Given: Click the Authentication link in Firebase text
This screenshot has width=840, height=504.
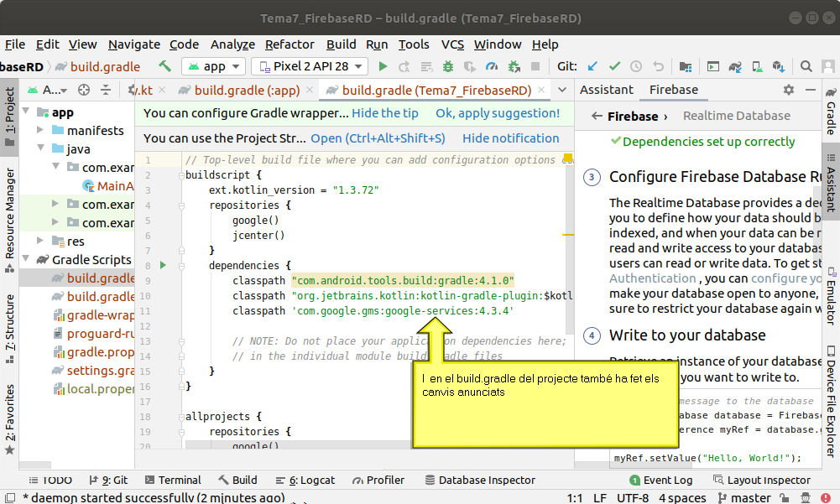Looking at the screenshot, I should [652, 278].
